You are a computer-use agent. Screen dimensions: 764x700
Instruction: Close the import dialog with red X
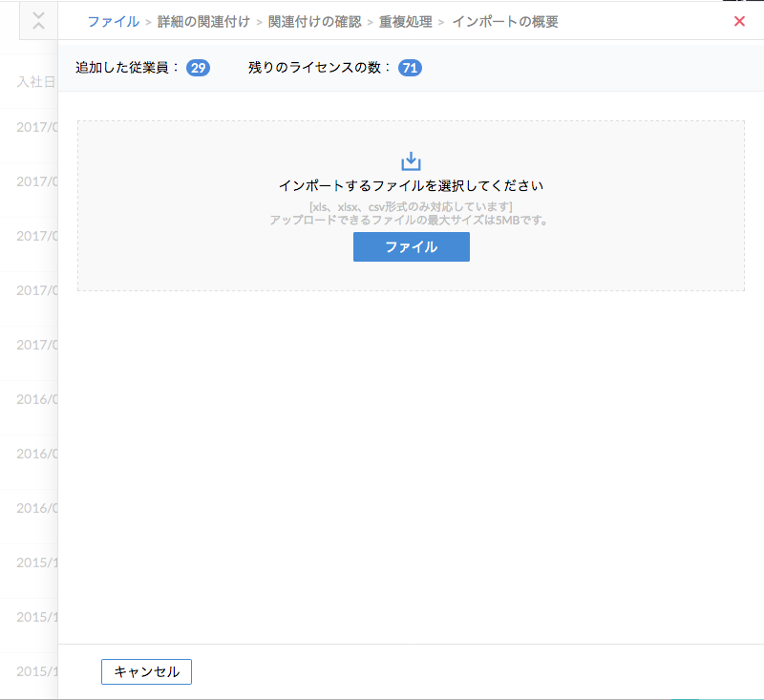[x=739, y=21]
